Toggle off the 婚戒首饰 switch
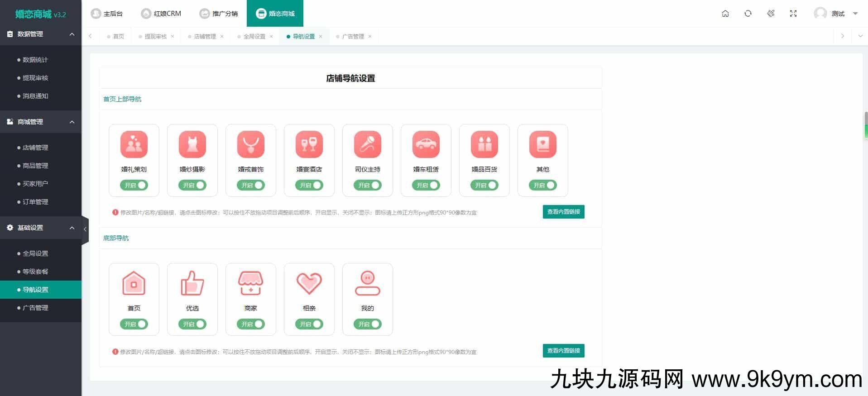868x396 pixels. click(251, 185)
